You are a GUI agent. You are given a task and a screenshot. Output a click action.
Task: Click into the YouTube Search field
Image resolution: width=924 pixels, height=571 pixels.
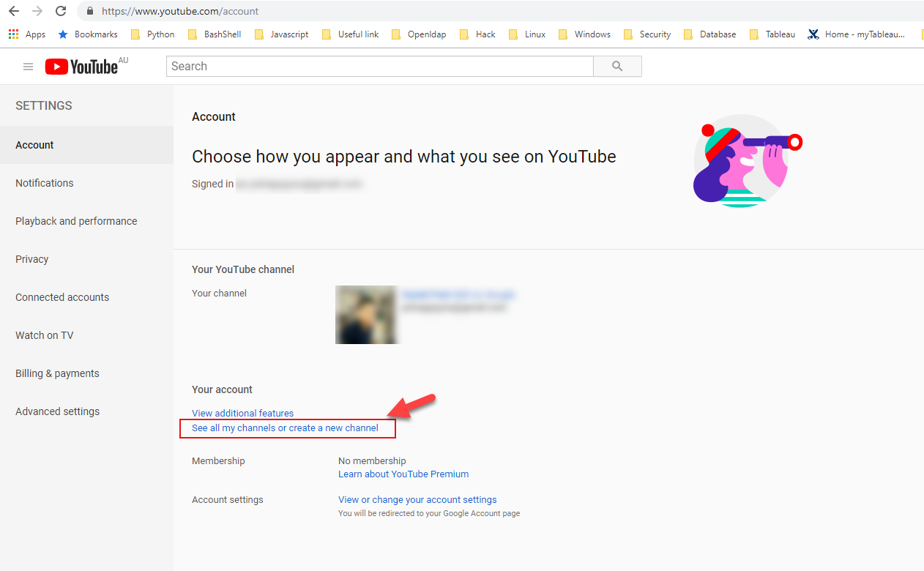click(380, 67)
